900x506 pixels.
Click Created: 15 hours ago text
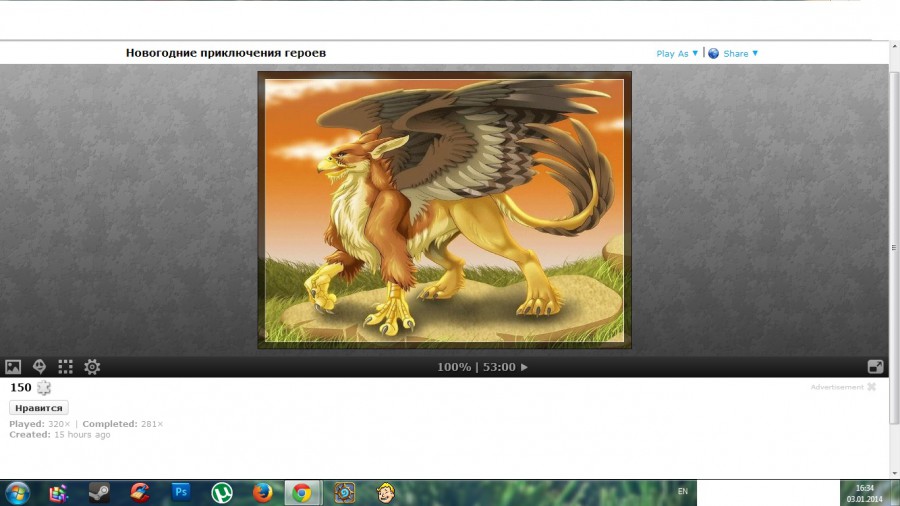click(x=60, y=435)
